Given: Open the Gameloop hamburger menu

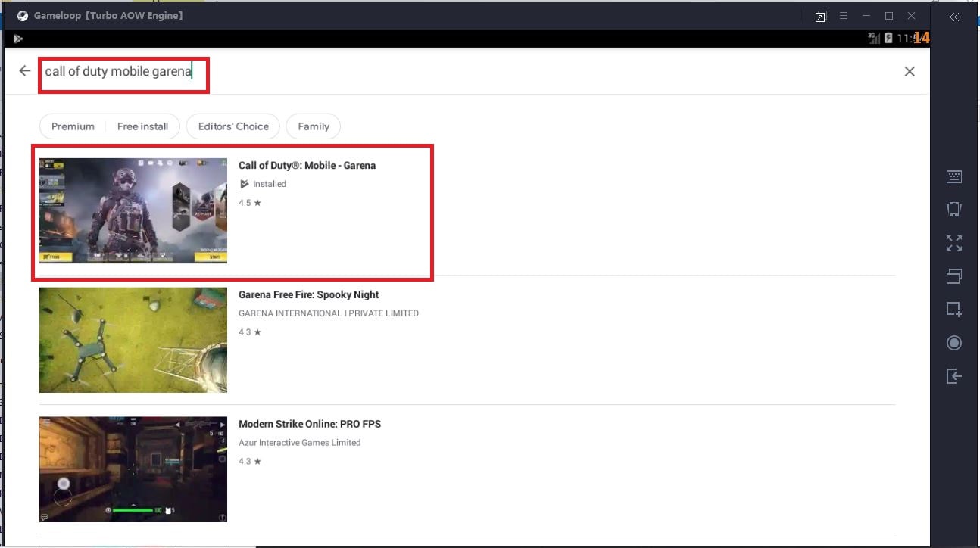Looking at the screenshot, I should pyautogui.click(x=843, y=16).
